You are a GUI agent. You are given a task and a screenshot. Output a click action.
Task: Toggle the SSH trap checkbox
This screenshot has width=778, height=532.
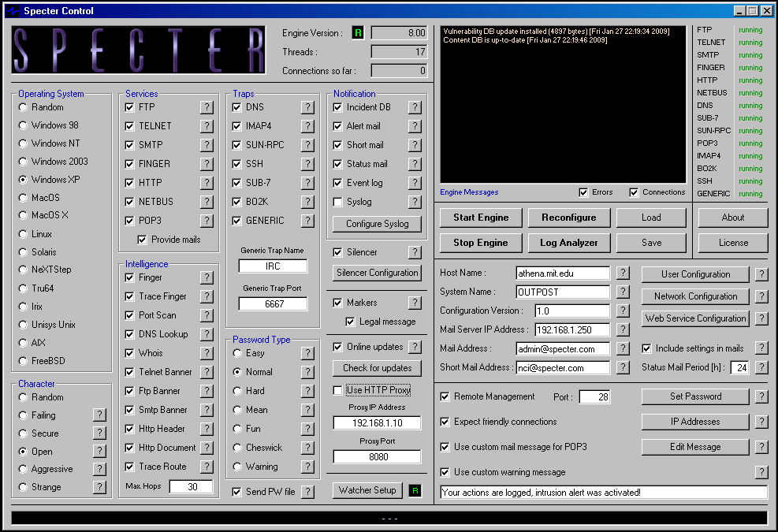pyautogui.click(x=236, y=164)
